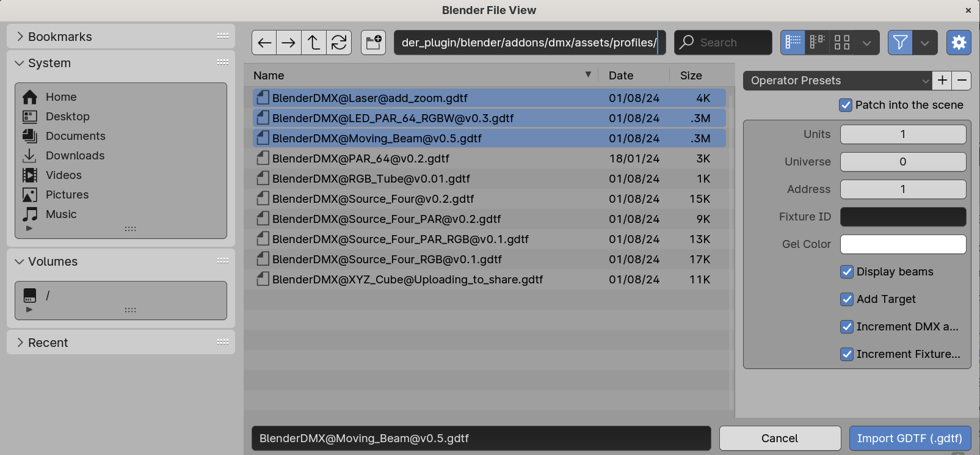
Task: Expand the Recent panel
Action: 20,342
